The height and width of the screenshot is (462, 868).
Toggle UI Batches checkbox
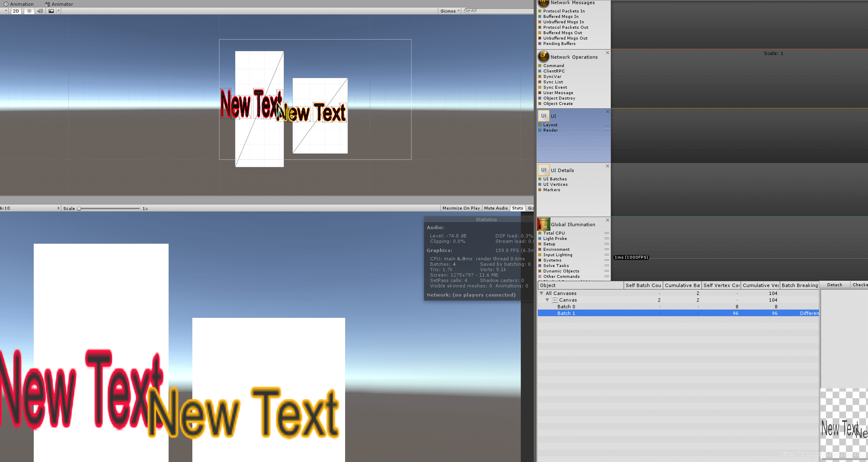[540, 179]
